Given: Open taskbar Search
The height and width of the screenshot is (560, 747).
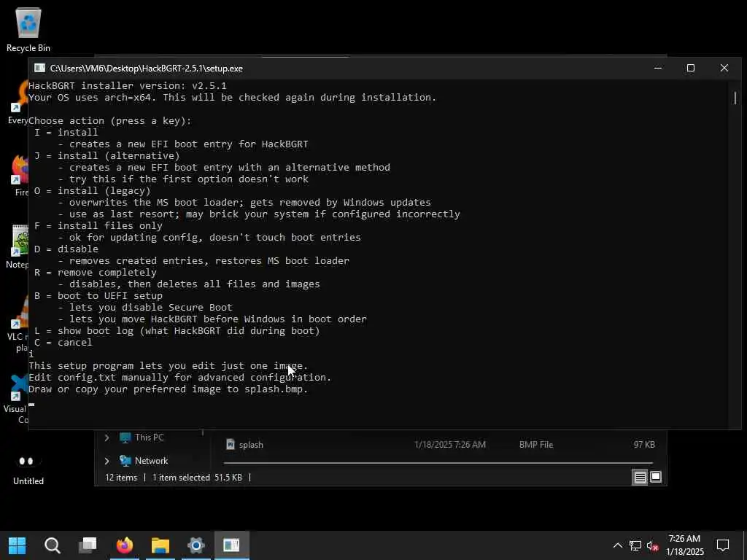Looking at the screenshot, I should tap(53, 545).
